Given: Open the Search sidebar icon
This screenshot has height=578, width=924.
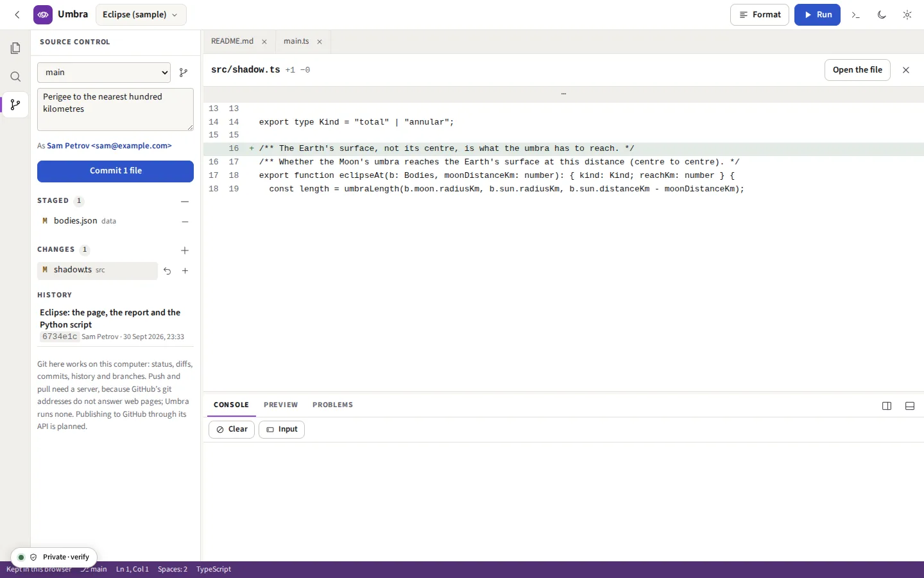Looking at the screenshot, I should pos(15,76).
